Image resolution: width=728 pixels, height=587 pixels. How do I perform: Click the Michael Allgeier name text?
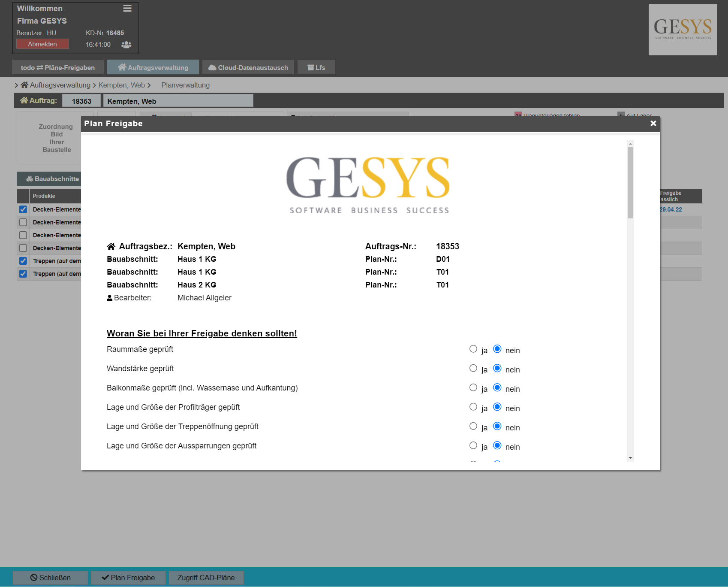tap(205, 298)
